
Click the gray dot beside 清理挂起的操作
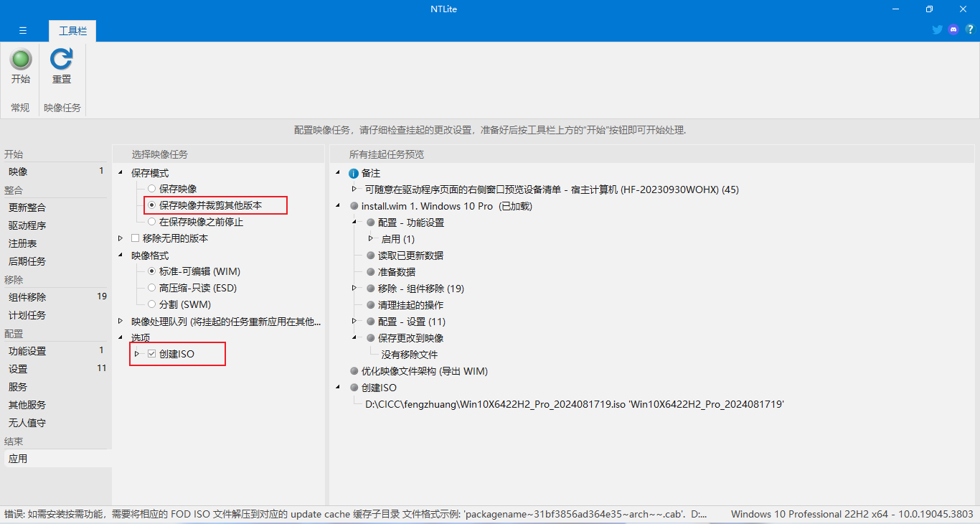pos(371,305)
